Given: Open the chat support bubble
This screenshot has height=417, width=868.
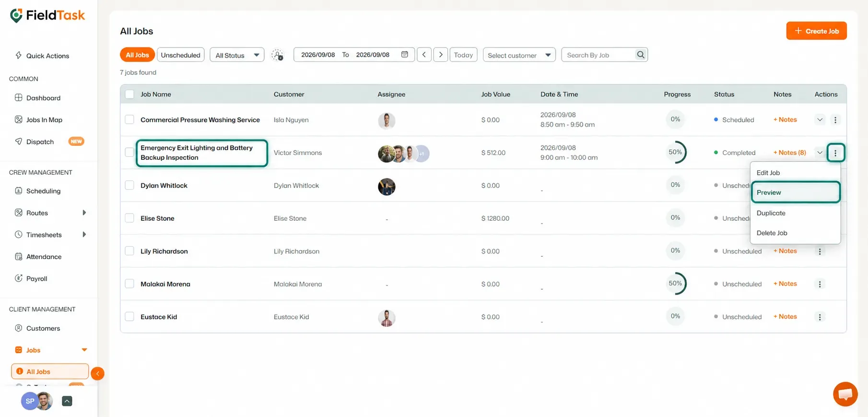Looking at the screenshot, I should point(845,394).
